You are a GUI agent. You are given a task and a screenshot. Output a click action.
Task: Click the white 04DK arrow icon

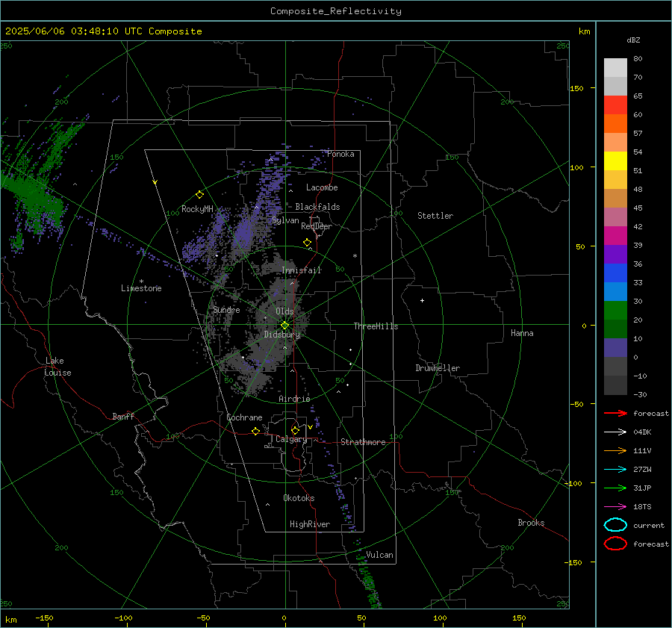615,432
